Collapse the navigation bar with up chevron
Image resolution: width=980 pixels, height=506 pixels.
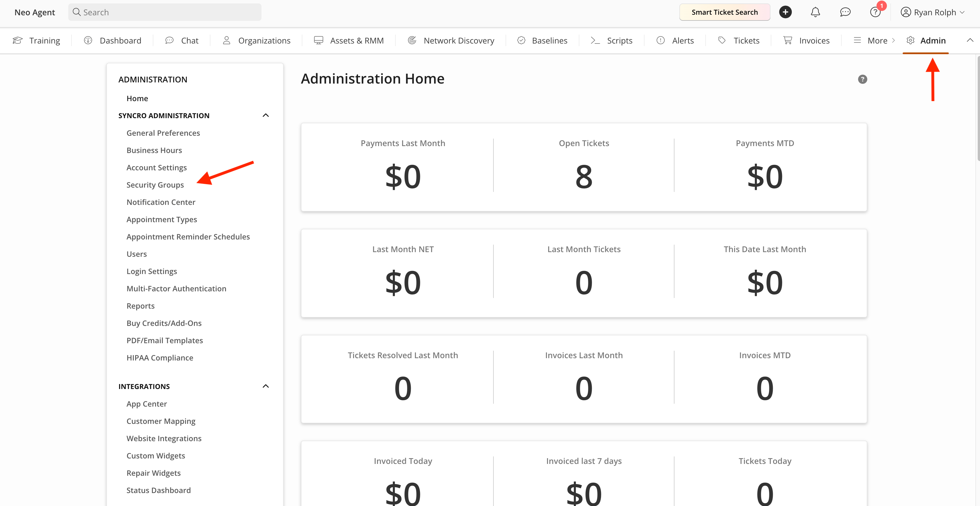click(970, 40)
